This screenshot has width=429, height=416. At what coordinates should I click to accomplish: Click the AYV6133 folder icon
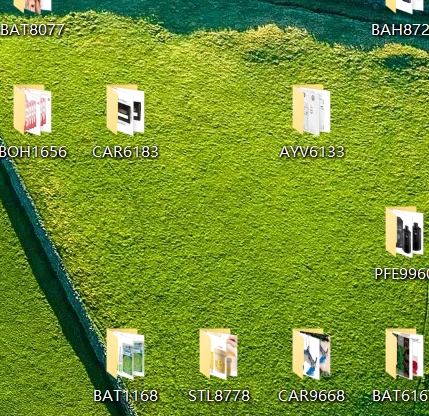[311, 110]
